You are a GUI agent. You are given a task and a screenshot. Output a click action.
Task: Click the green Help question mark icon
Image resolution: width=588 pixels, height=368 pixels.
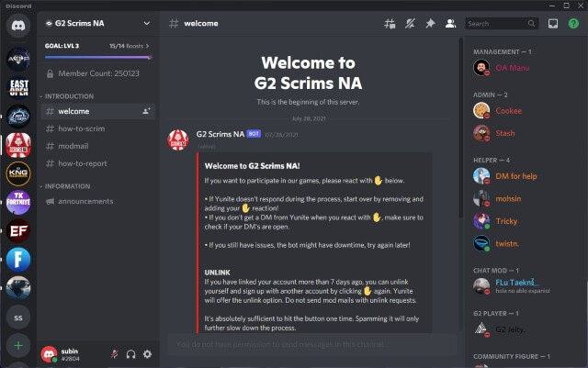pos(572,23)
